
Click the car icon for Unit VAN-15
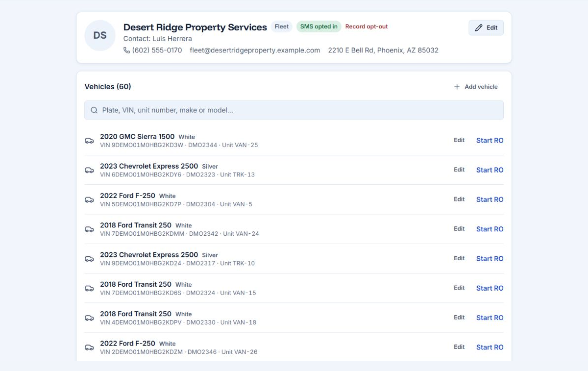(x=89, y=288)
